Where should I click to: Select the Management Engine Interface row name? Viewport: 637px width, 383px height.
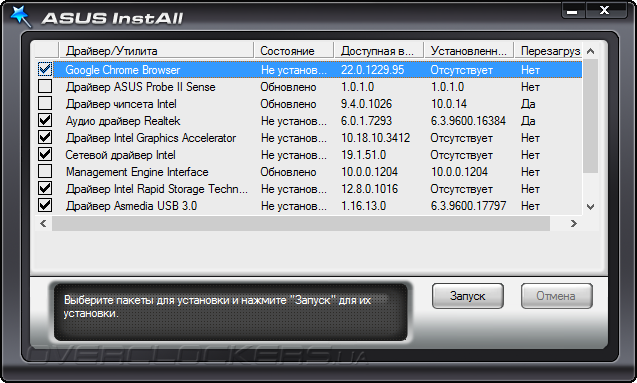(x=137, y=172)
